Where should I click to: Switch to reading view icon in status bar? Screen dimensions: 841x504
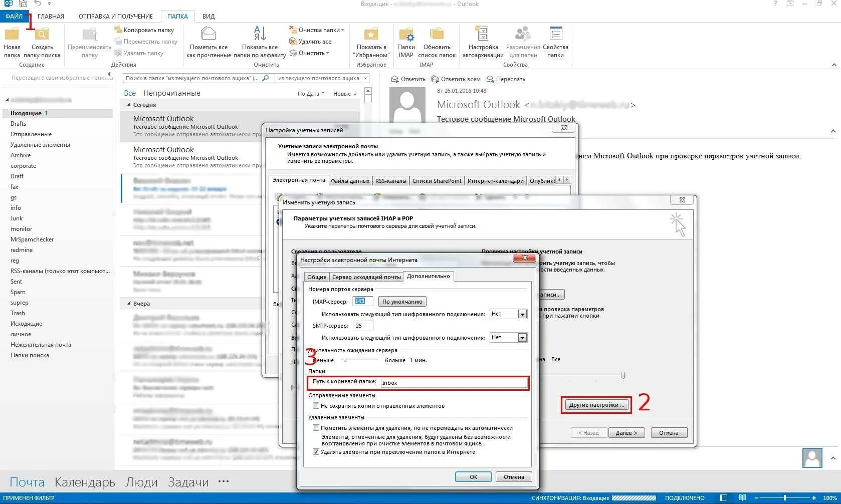coord(742,498)
